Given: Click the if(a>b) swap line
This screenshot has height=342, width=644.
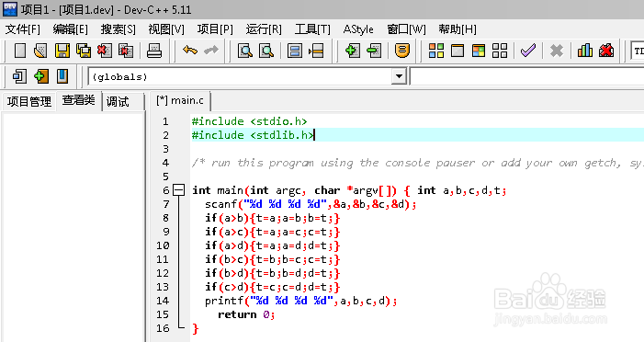Looking at the screenshot, I should (273, 218).
